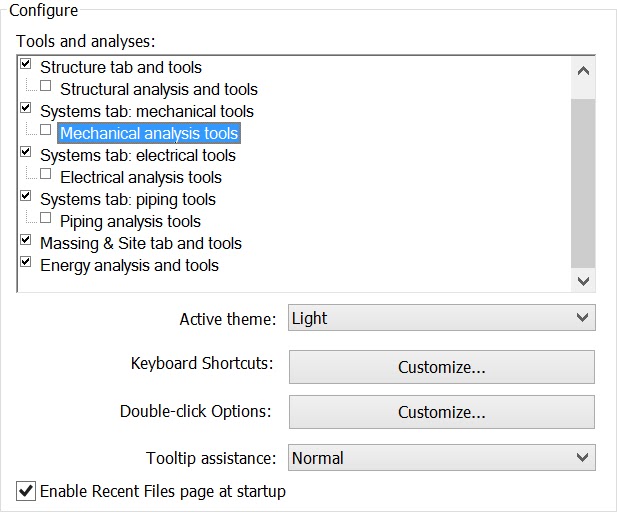Screen dimensions: 617x512
Task: Customize Keyboard Shortcuts button
Action: pyautogui.click(x=442, y=367)
